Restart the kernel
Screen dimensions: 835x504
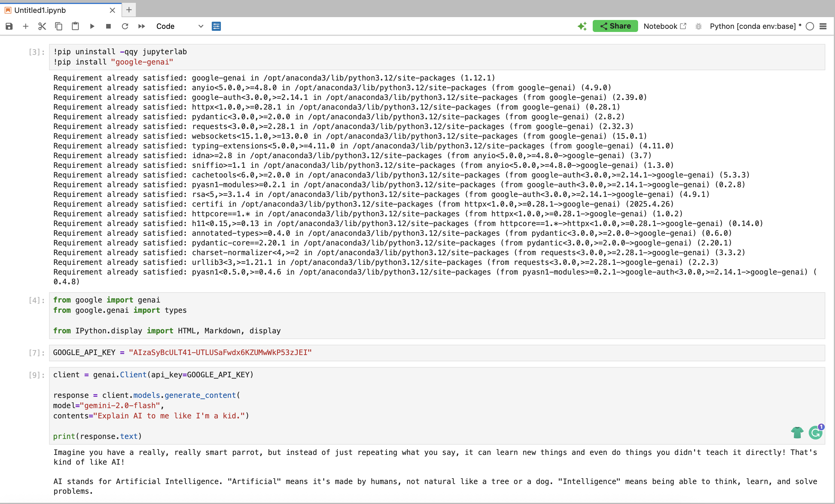(125, 26)
